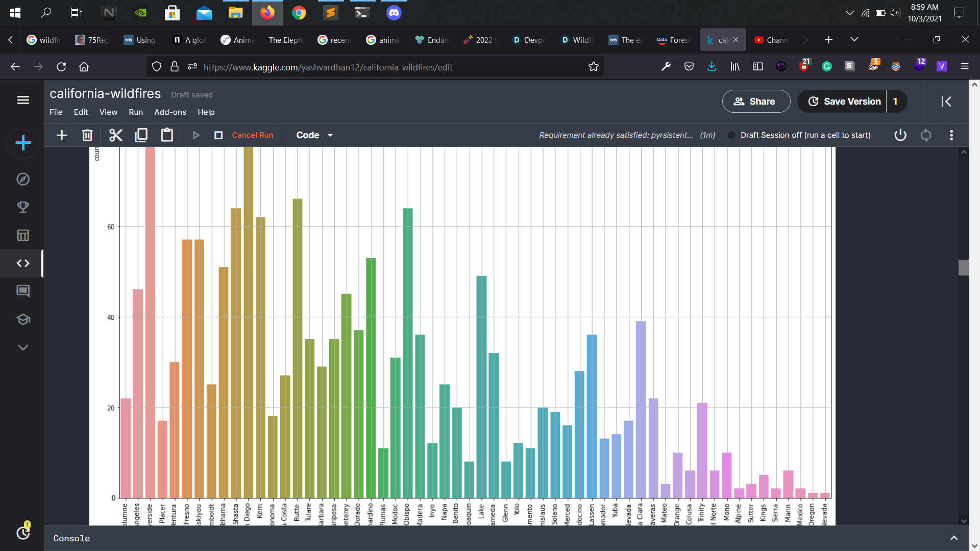Click the paste cell clipboard icon
Image resolution: width=980 pixels, height=551 pixels.
point(167,135)
